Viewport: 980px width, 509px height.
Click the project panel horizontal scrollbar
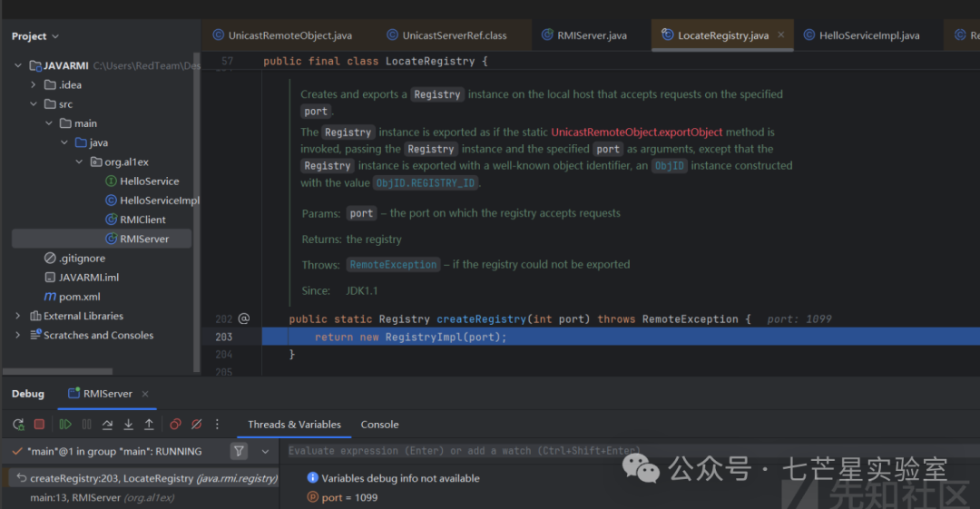coord(57,371)
